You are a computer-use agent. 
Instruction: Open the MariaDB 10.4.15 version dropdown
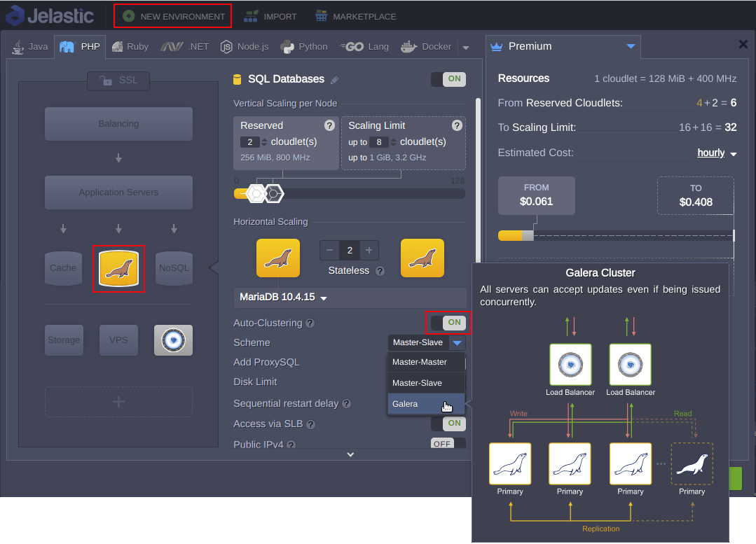pyautogui.click(x=350, y=298)
